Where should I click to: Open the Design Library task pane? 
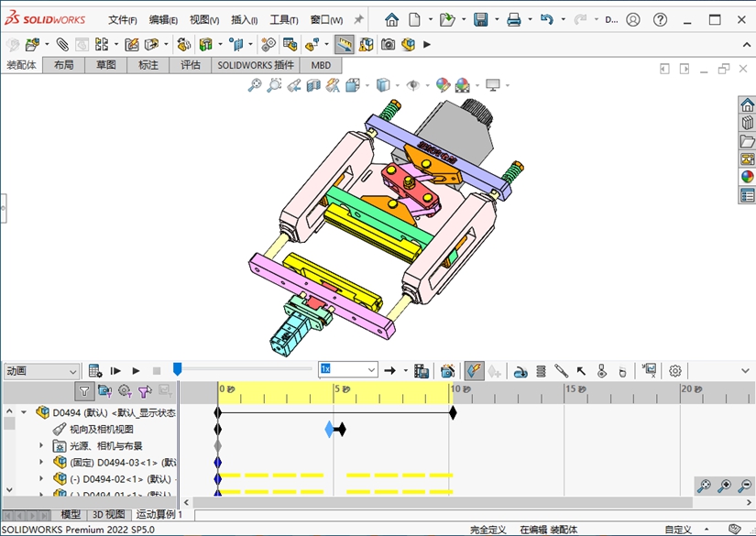point(748,123)
